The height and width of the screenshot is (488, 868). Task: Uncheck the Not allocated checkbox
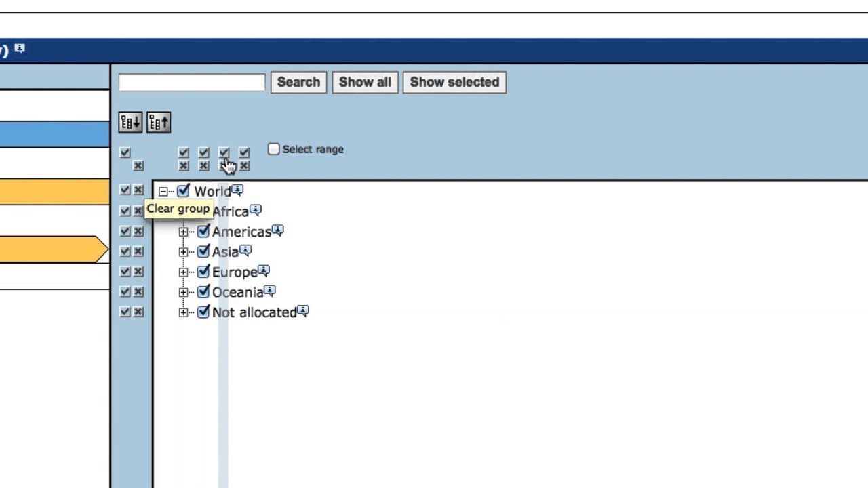tap(203, 312)
